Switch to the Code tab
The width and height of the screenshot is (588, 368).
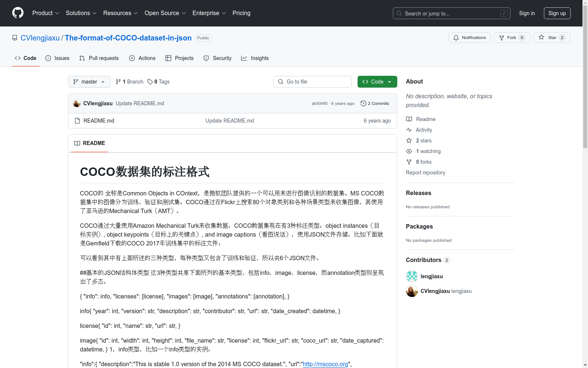[x=26, y=58]
